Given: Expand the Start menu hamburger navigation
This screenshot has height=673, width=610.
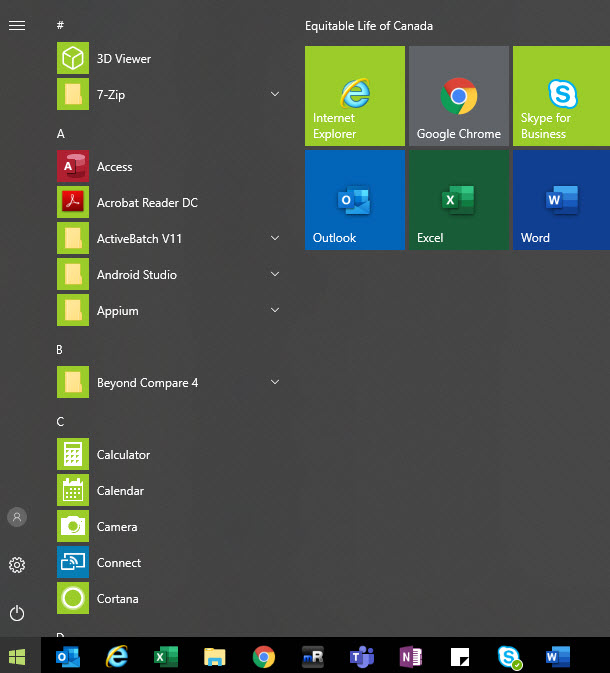Looking at the screenshot, I should 17,26.
